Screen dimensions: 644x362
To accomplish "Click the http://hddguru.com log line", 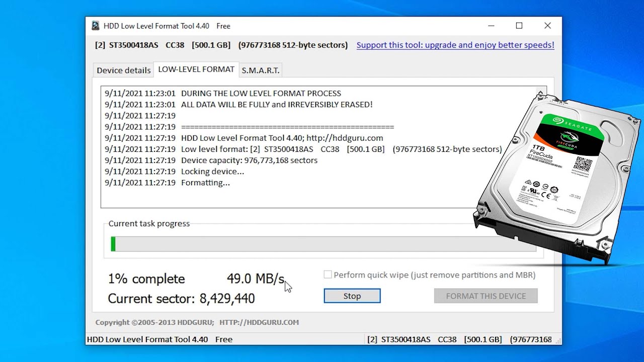I will [244, 138].
